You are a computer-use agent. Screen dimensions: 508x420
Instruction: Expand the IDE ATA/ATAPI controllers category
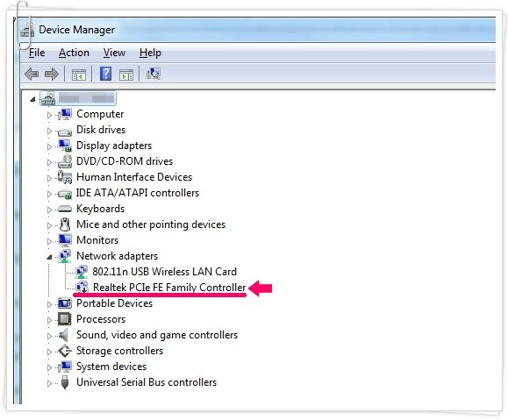coord(49,194)
